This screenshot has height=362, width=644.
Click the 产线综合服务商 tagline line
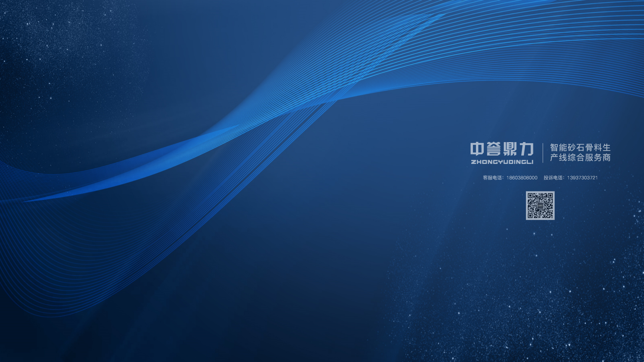coord(580,158)
